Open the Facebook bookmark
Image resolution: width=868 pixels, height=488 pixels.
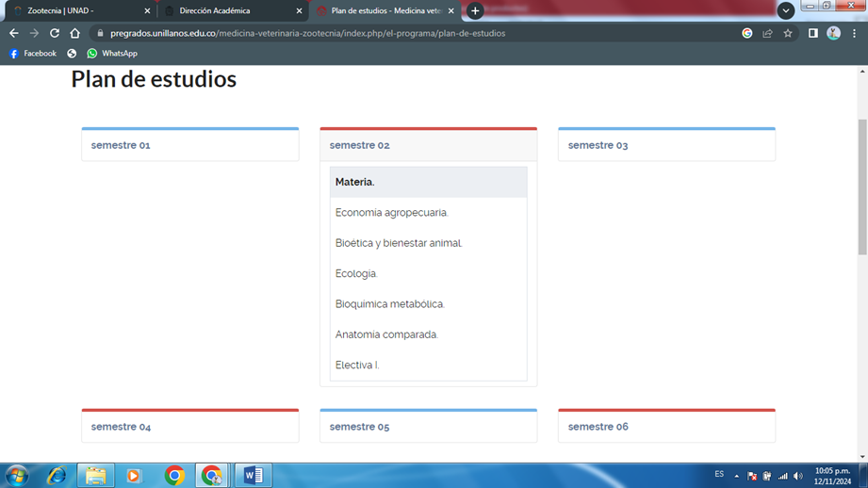coord(33,54)
